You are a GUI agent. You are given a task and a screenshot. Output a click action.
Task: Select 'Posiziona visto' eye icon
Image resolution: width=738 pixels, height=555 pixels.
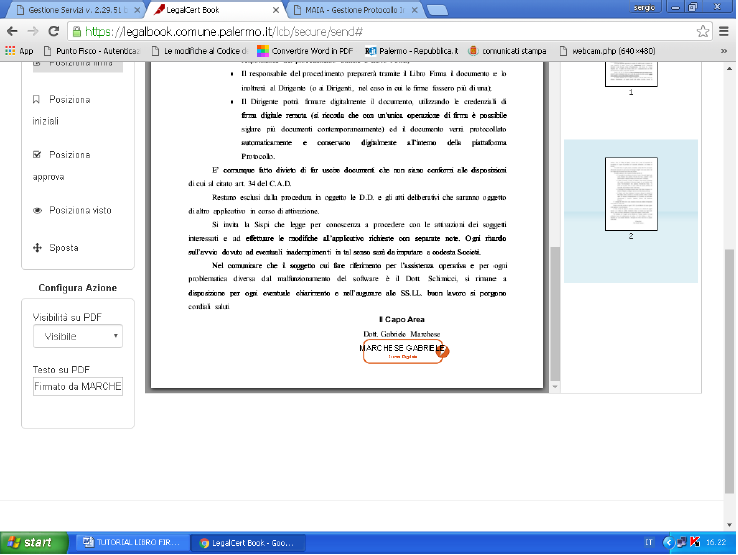point(37,210)
